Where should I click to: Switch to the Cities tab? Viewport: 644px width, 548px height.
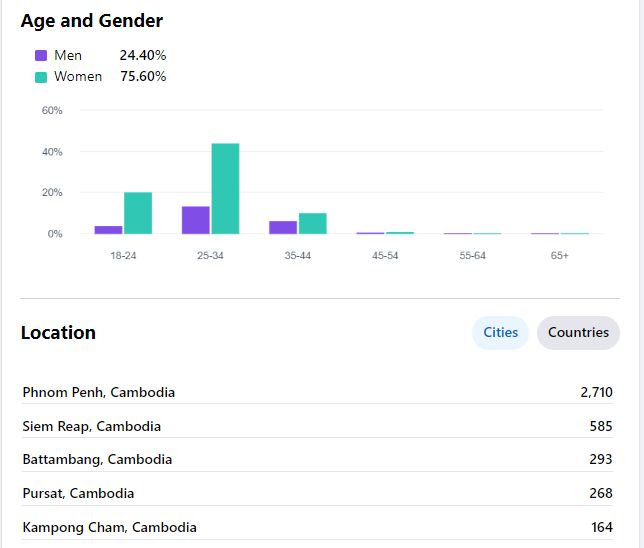click(x=500, y=332)
